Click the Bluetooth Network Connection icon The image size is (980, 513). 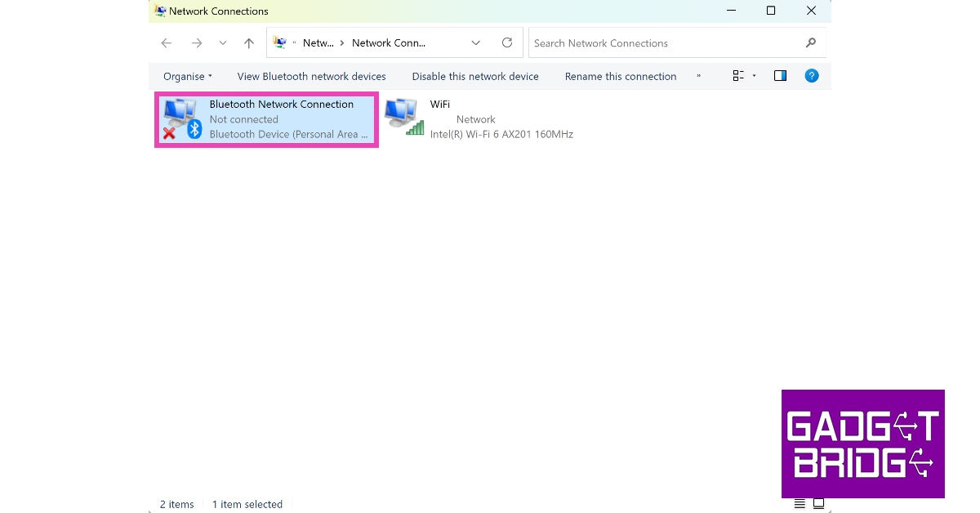[x=180, y=118]
